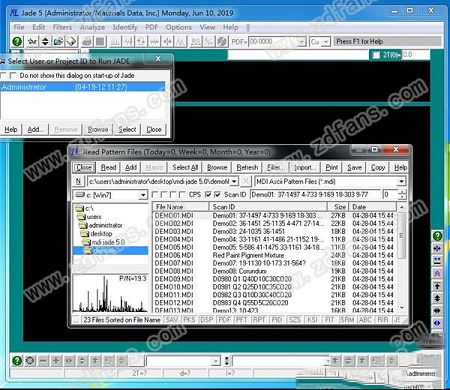Toggle the first unchecked box before CPS
This screenshot has height=390, width=450.
tap(155, 194)
